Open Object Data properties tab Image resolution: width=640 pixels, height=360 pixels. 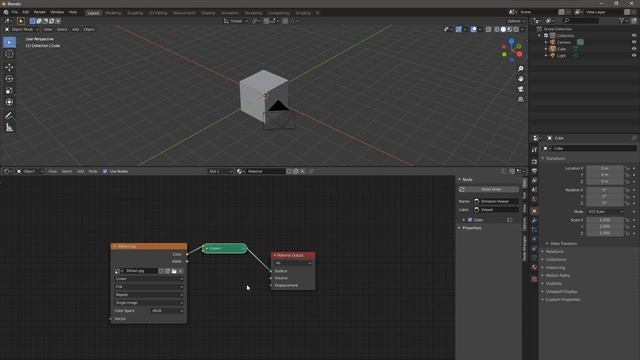point(534,258)
